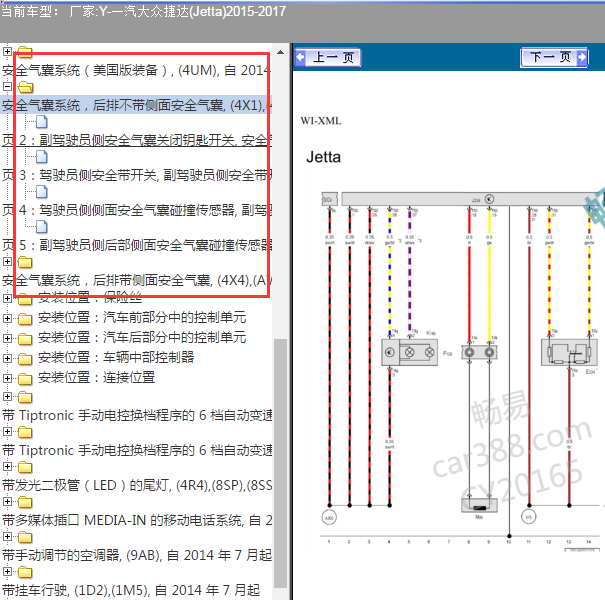Click the tree panel vertical scrollbar thumb
The width and height of the screenshot is (605, 600).
(x=281, y=463)
